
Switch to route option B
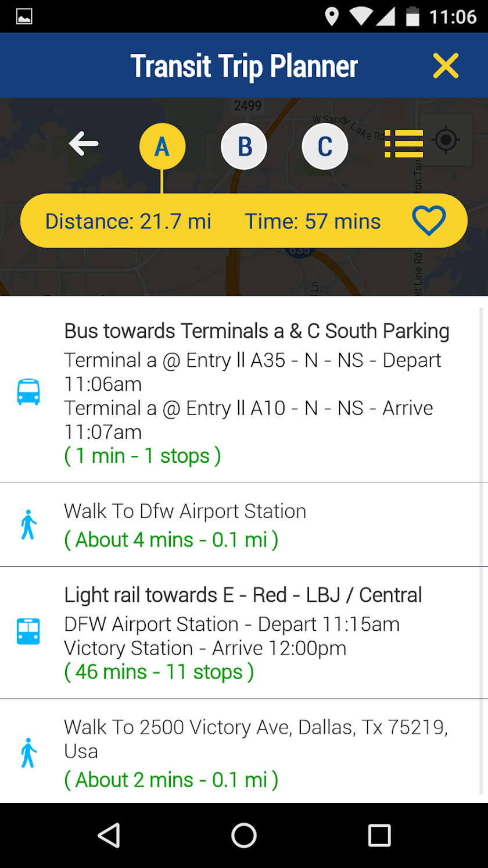click(x=244, y=147)
